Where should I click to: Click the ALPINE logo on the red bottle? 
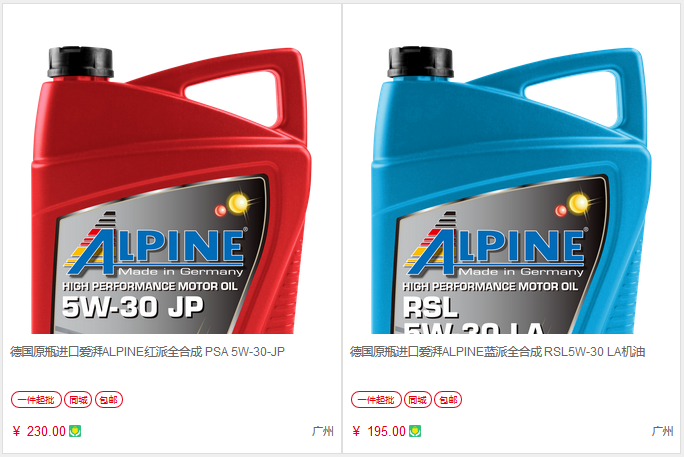click(155, 246)
